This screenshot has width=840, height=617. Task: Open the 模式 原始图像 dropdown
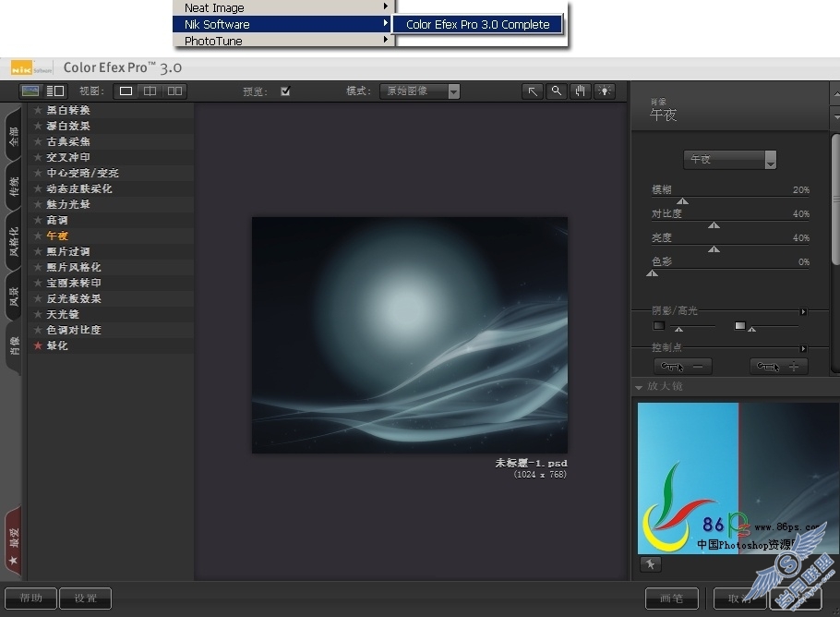point(420,91)
